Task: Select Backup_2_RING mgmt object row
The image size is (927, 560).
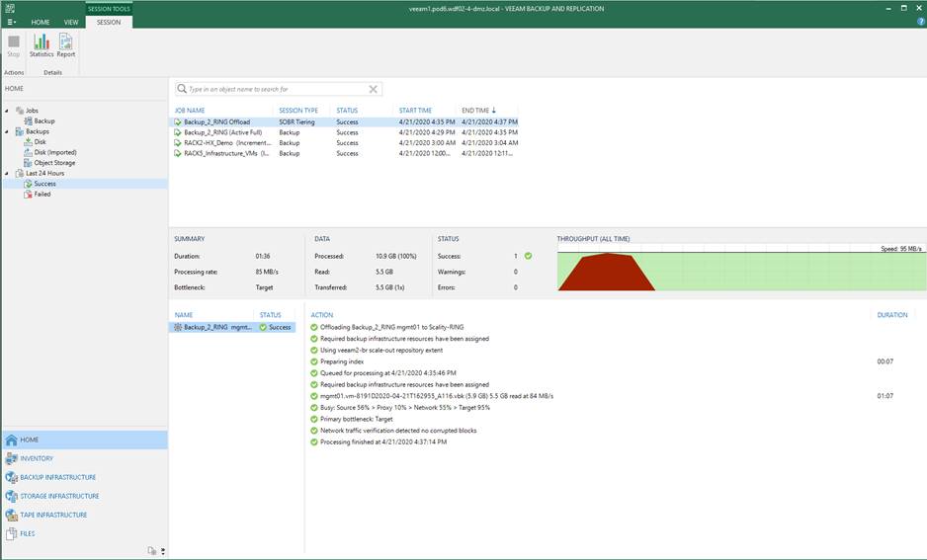Action: (x=232, y=327)
